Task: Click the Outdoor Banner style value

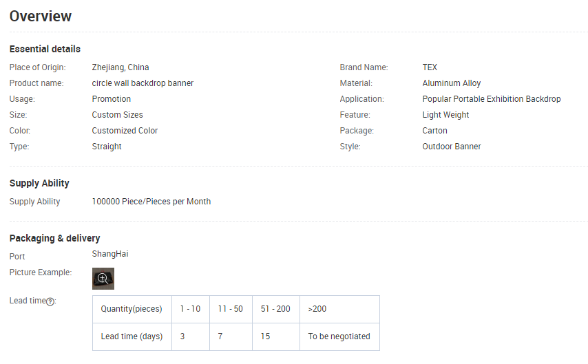Action: point(452,147)
